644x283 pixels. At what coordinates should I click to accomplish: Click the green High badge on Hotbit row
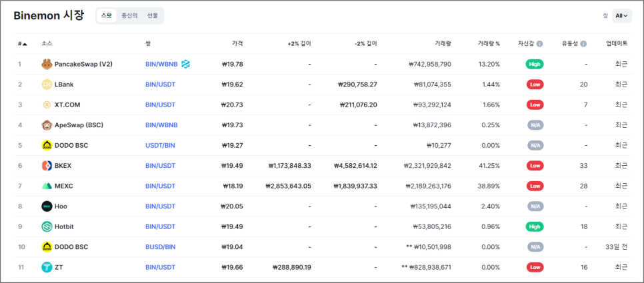[534, 226]
